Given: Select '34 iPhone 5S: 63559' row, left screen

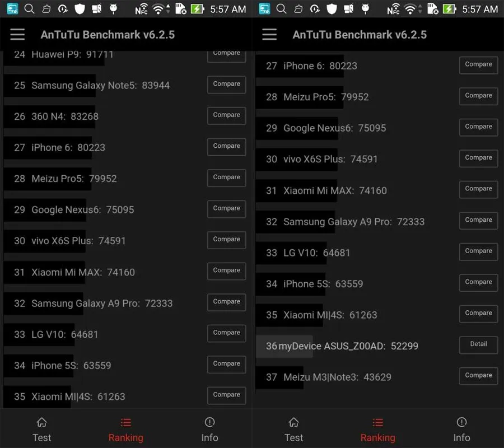Looking at the screenshot, I should (125, 366).
